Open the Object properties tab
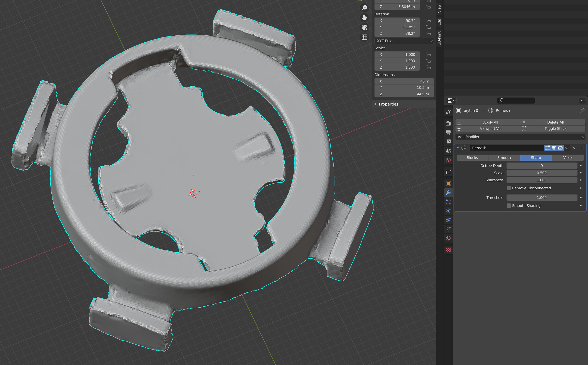The image size is (588, 365). tap(448, 183)
